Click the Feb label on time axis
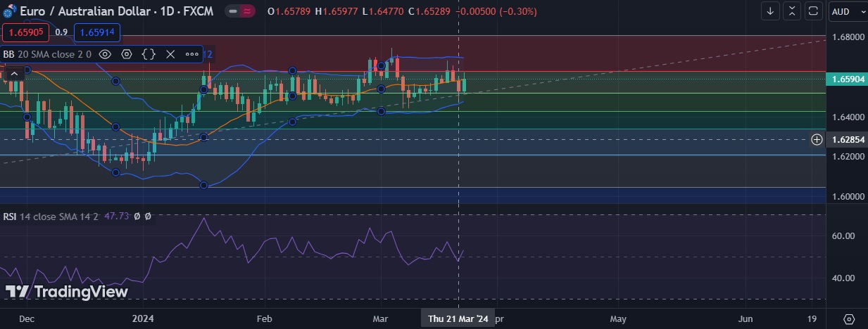This screenshot has width=868, height=329. pyautogui.click(x=264, y=318)
